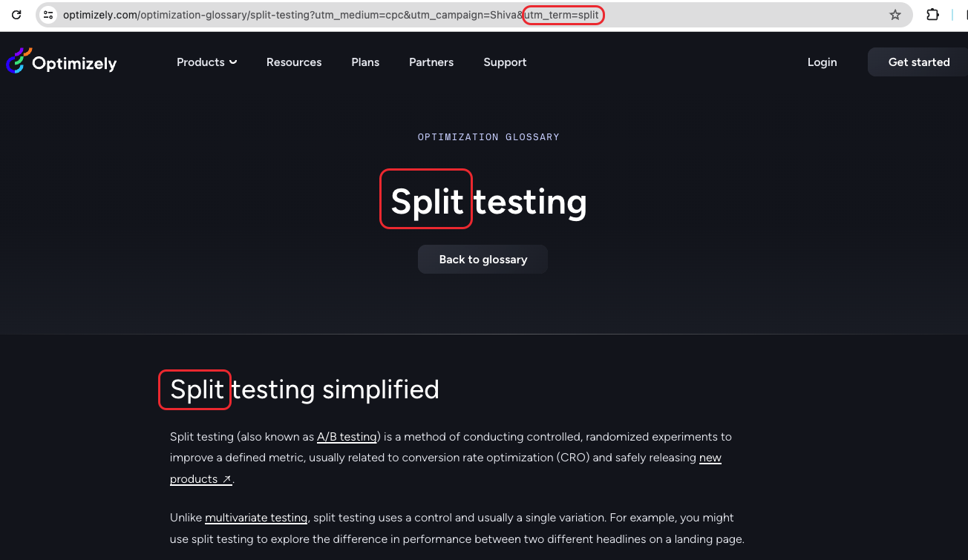Image resolution: width=968 pixels, height=560 pixels.
Task: Click Back to glossary
Action: [483, 259]
